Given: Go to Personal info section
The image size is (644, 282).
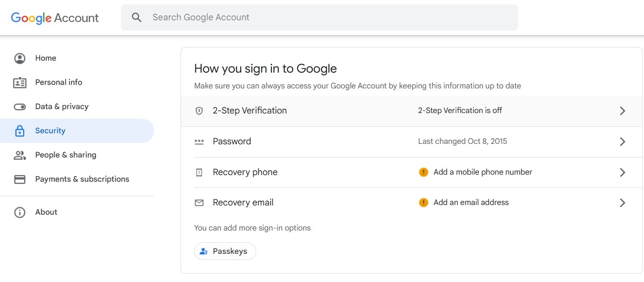Looking at the screenshot, I should tap(59, 82).
